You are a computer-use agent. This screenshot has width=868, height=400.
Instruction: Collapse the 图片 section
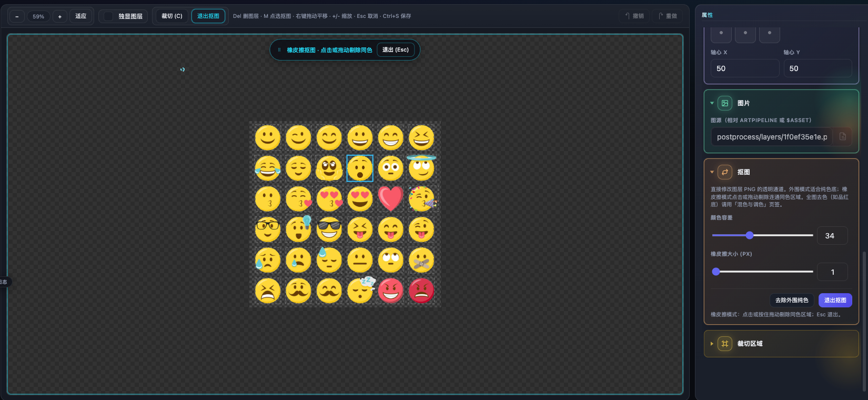(x=712, y=103)
